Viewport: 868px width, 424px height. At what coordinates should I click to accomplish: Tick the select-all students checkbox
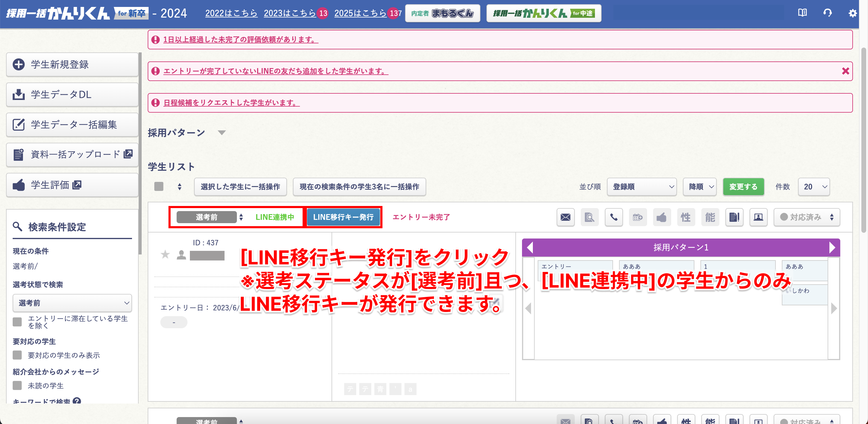(x=159, y=187)
